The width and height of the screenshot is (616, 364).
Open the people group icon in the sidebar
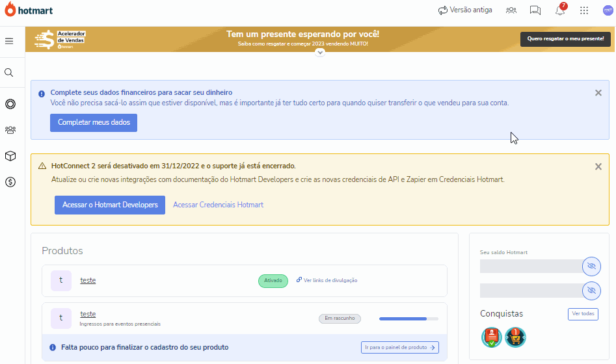[10, 130]
